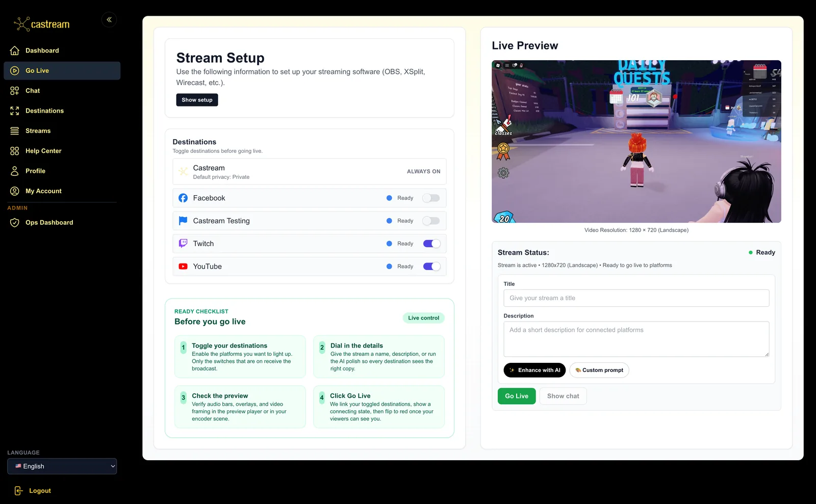Select the Ops Dashboard checkmark icon
The image size is (816, 504).
coord(14,222)
